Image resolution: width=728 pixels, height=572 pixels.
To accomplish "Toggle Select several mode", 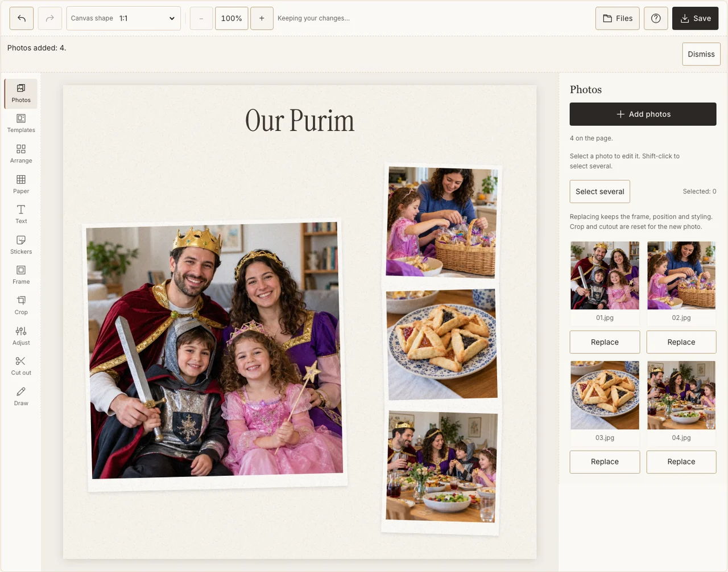I will 600,192.
